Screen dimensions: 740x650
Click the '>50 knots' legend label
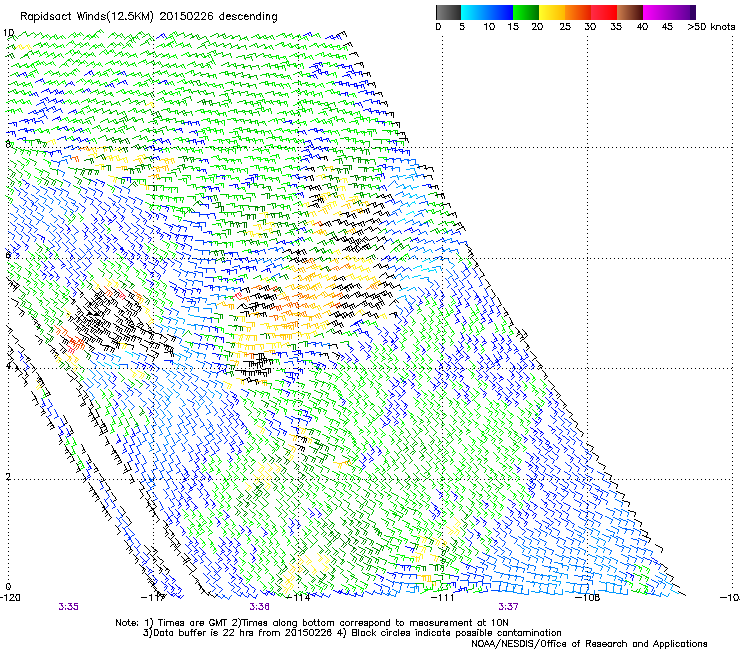(x=711, y=27)
